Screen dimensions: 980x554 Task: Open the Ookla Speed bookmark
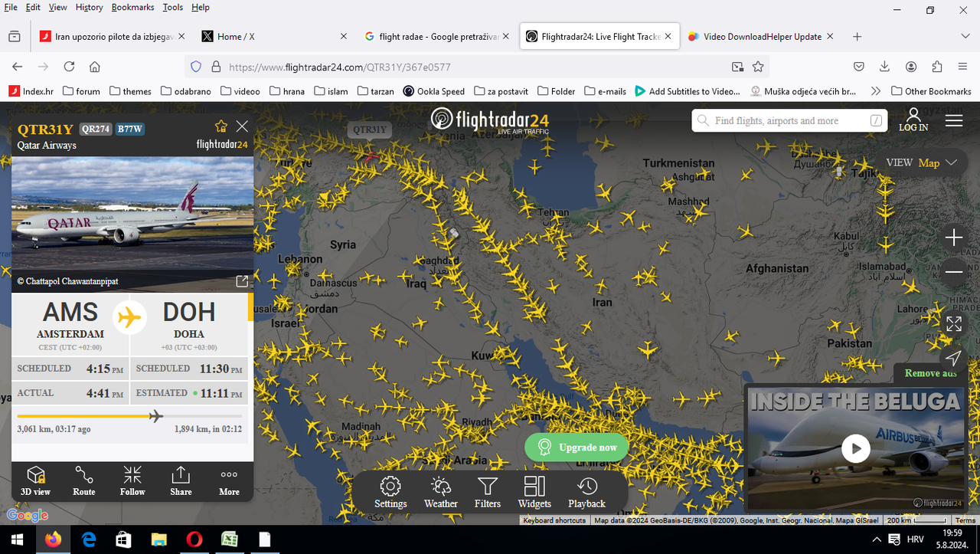pos(434,90)
